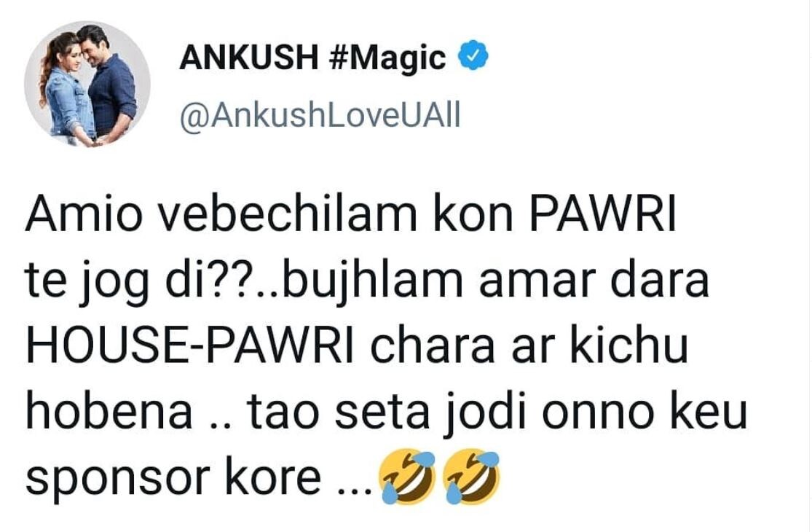Click the ANKUSH display name

pos(248,57)
